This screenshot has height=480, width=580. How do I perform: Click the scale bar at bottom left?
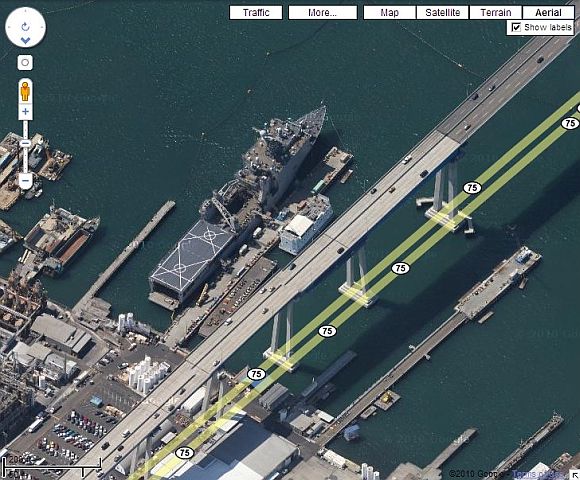[52, 467]
